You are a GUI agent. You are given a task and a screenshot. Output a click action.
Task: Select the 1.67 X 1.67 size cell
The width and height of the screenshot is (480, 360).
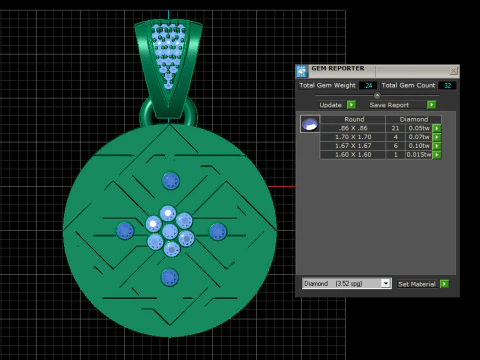point(353,146)
